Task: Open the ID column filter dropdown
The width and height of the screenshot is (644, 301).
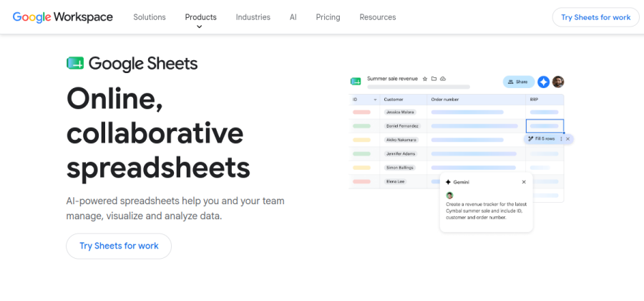Action: click(375, 100)
